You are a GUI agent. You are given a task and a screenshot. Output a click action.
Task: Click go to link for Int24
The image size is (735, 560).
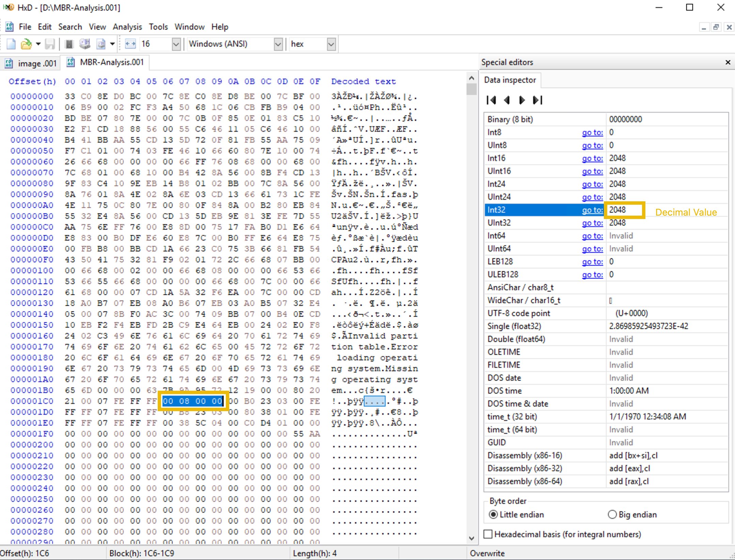pos(592,184)
